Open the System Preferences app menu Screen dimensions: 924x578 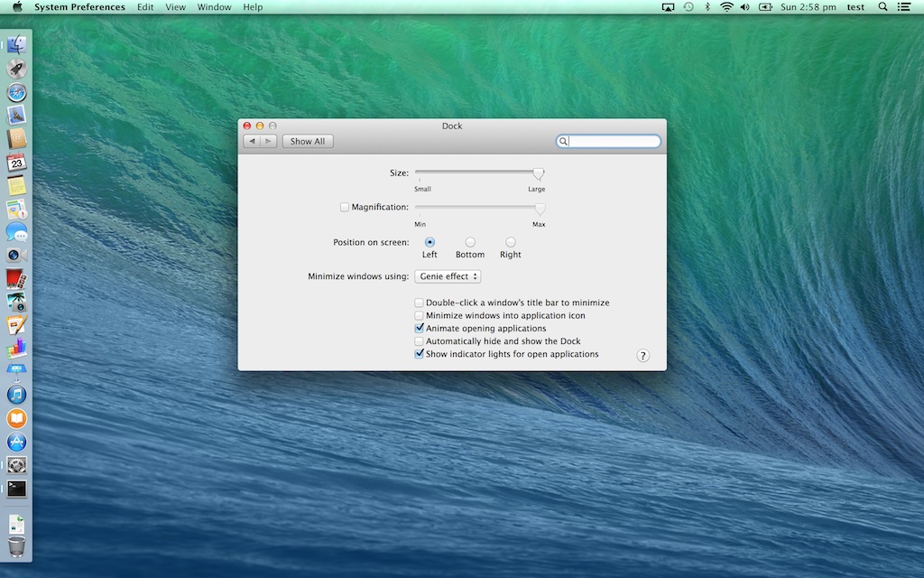79,7
